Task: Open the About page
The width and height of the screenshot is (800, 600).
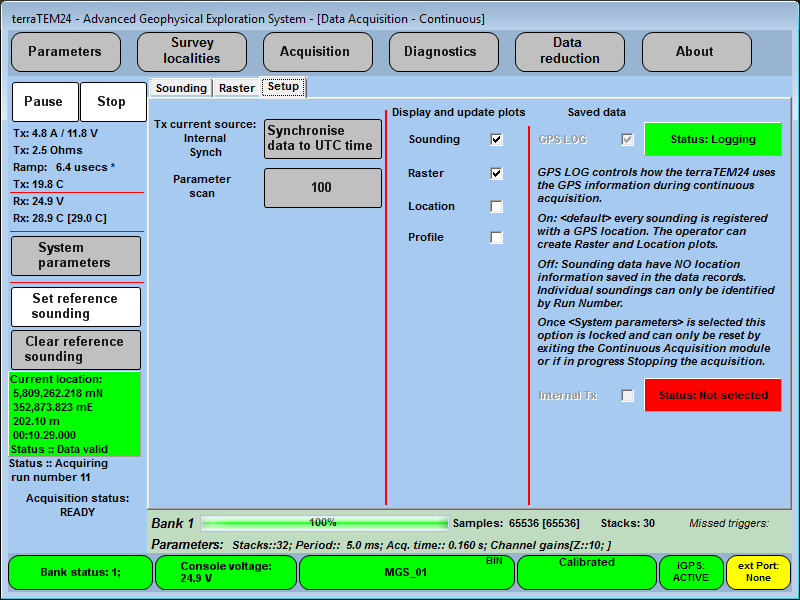Action: tap(696, 52)
